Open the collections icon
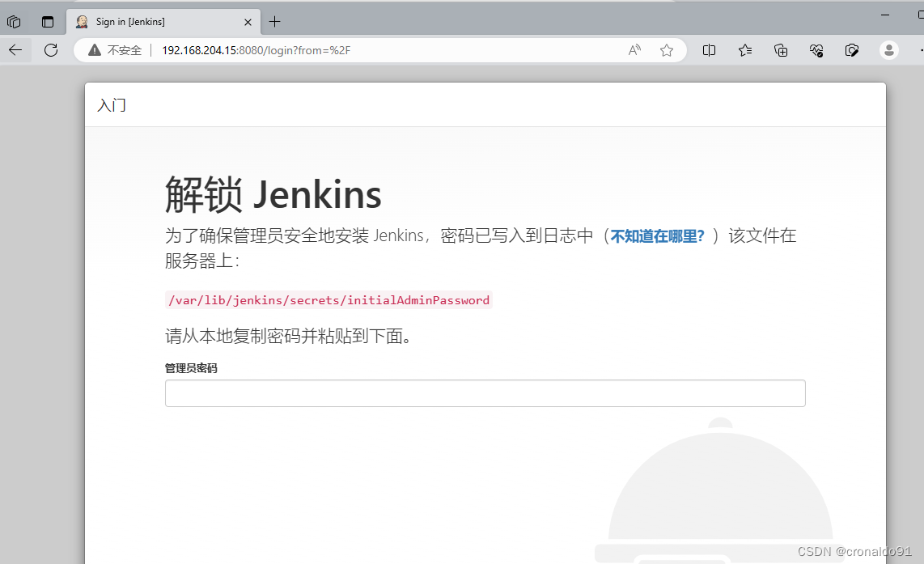 [x=781, y=50]
